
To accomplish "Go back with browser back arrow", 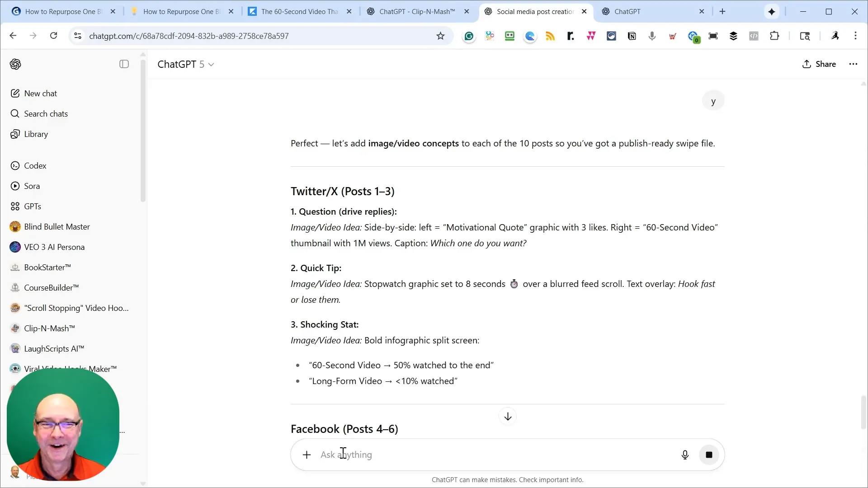I will pos(13,36).
